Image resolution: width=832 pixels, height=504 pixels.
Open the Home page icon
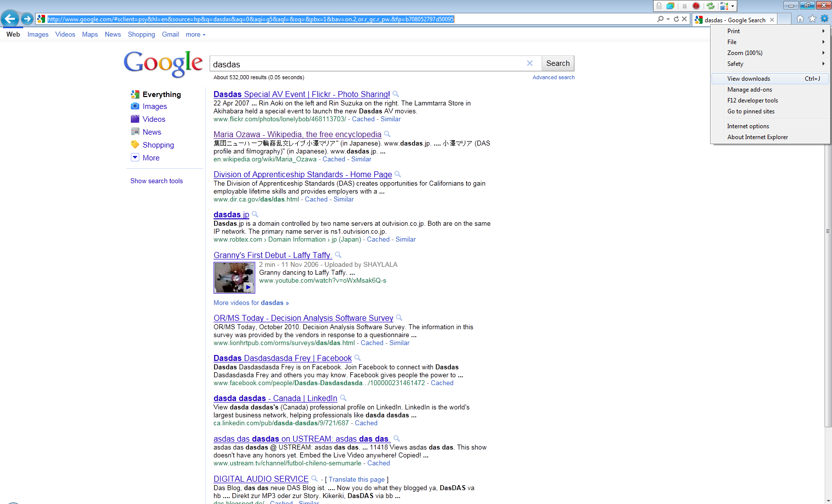click(800, 19)
